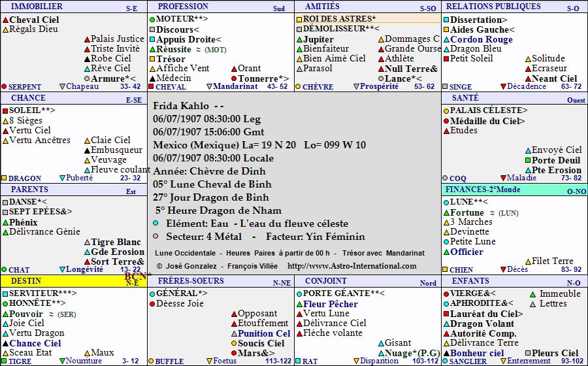The image size is (588, 366).
Task: Select the red circle before Médaille du Ciel
Action: pyautogui.click(x=446, y=121)
